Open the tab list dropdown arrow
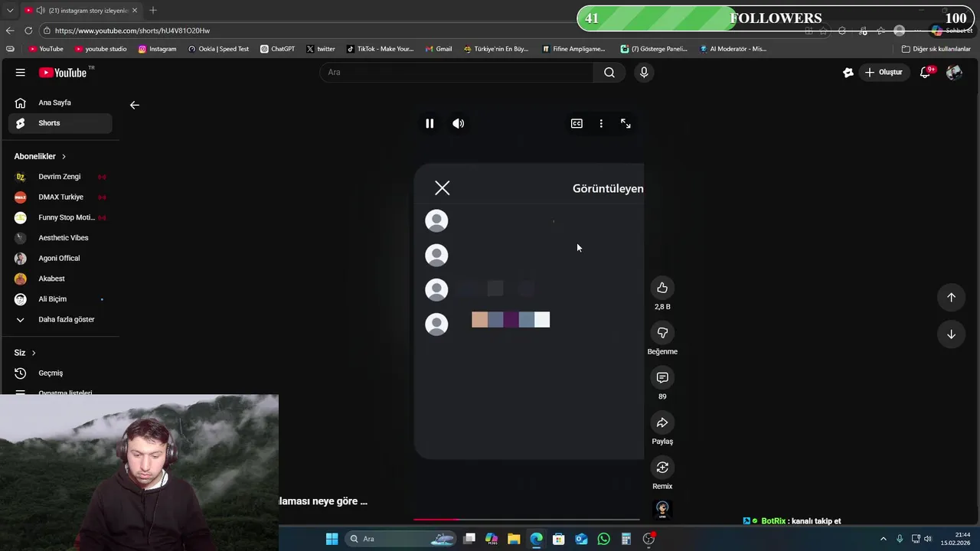The width and height of the screenshot is (980, 551). tap(10, 11)
